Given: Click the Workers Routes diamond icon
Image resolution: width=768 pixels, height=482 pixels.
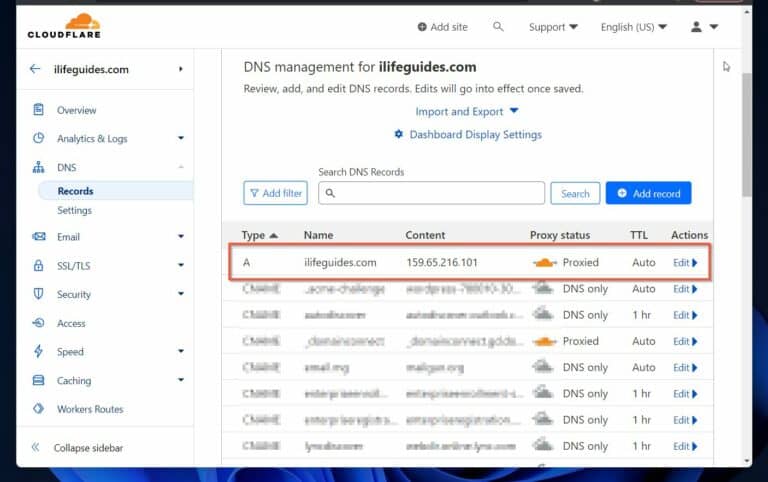Looking at the screenshot, I should click(x=38, y=409).
